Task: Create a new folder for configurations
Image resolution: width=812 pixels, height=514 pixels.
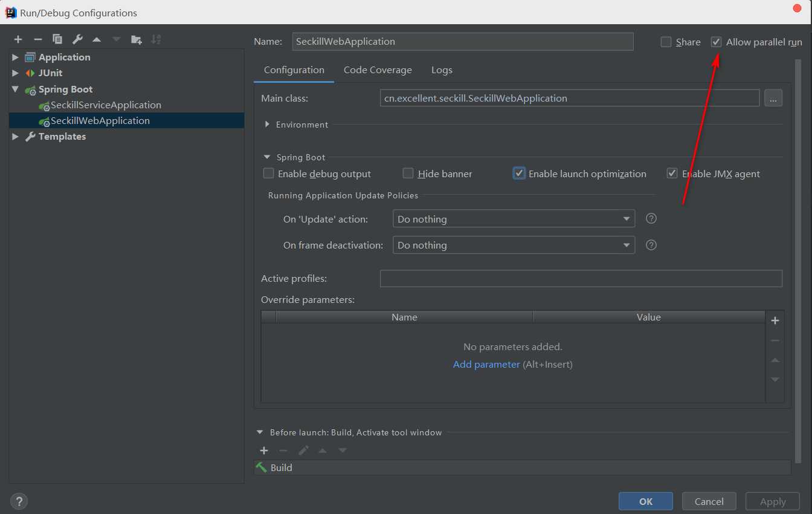Action: pyautogui.click(x=137, y=39)
